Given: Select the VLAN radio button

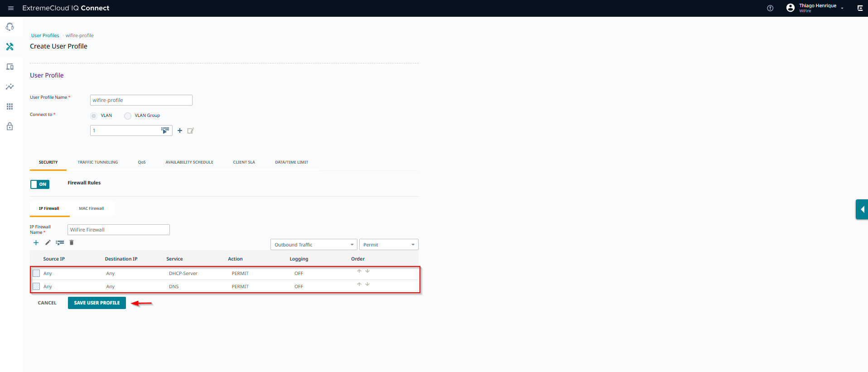Looking at the screenshot, I should (x=94, y=116).
